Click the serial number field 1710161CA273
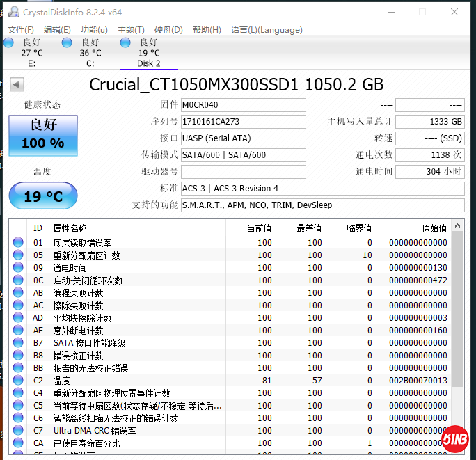This screenshot has height=460, width=476. (x=243, y=122)
